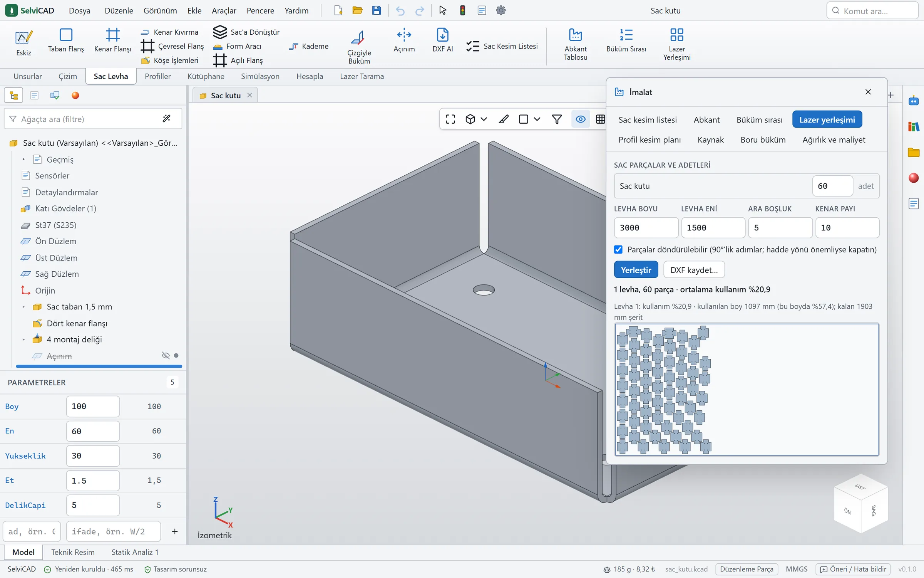Image resolution: width=924 pixels, height=578 pixels.
Task: Open the Ağırlık ve maliyet tab
Action: coord(834,139)
